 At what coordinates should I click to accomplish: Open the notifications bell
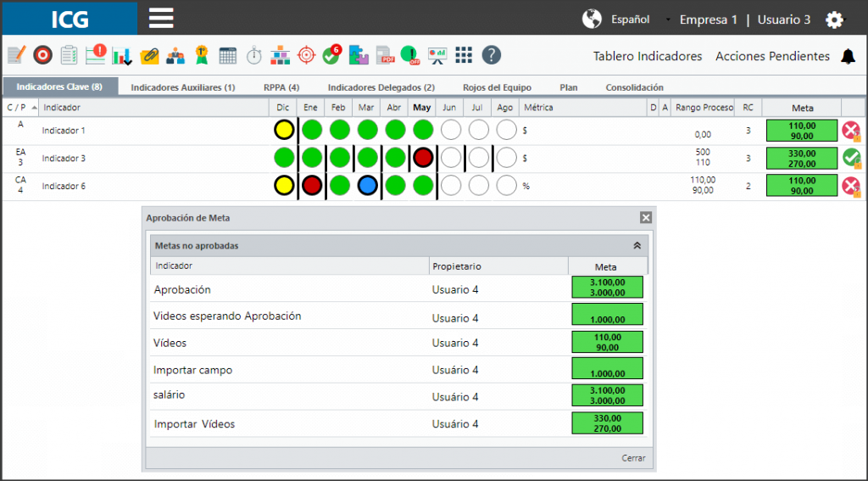click(x=848, y=56)
